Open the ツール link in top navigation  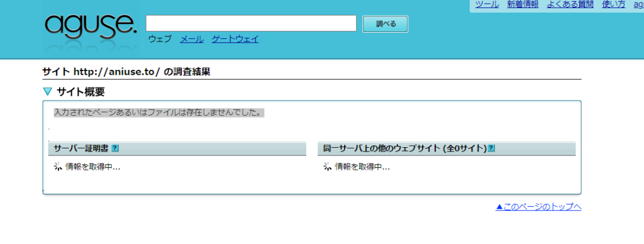tap(487, 4)
